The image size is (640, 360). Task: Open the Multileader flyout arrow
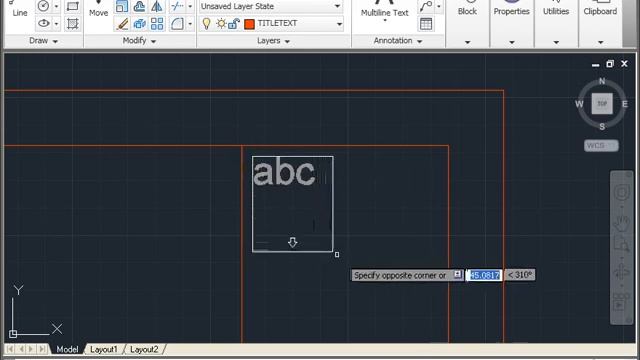click(438, 6)
